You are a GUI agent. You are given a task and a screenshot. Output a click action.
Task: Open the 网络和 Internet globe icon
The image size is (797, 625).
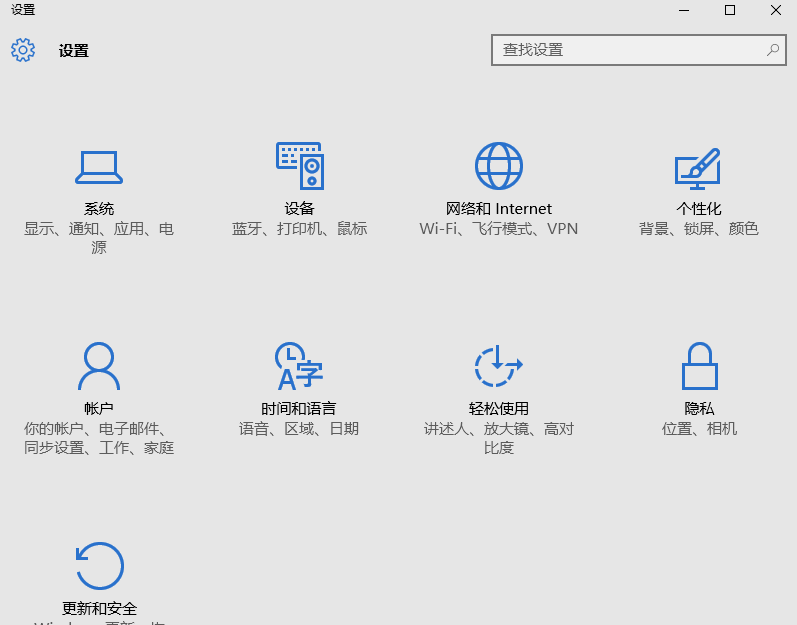coord(499,166)
